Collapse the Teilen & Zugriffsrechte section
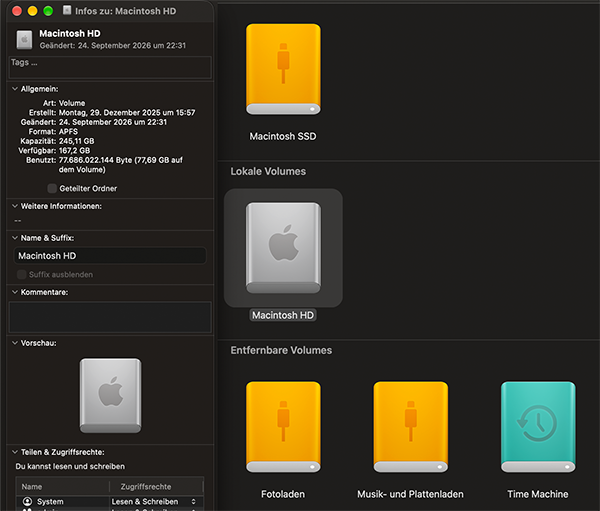Viewport: 600px width, 511px height. click(15, 452)
